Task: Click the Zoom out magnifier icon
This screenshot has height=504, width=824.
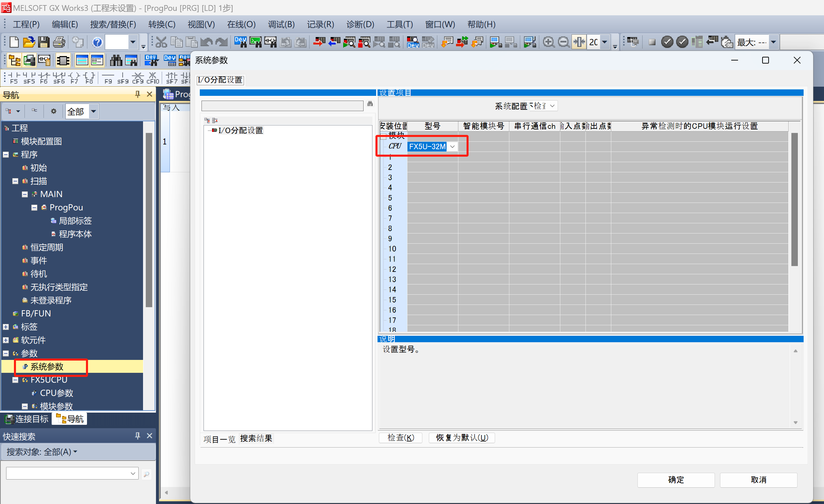Action: click(564, 42)
